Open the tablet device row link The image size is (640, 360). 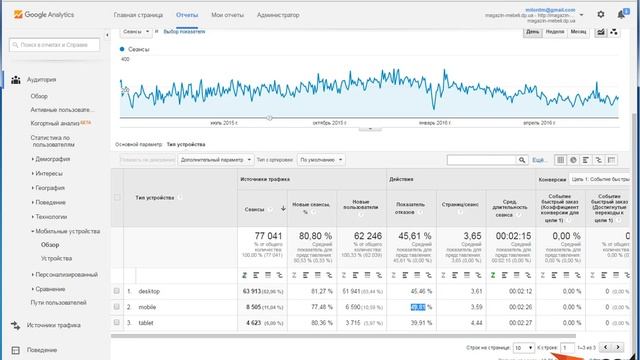(146, 323)
